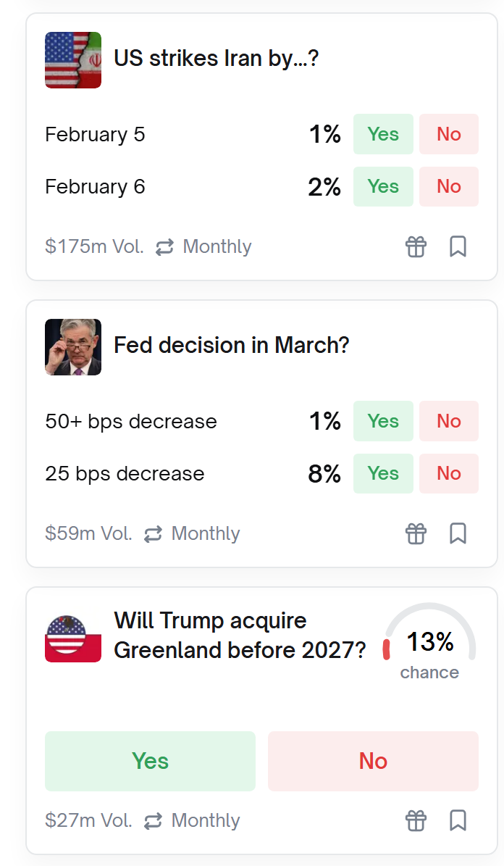Bookmark the Trump Greenland market

coord(458,820)
